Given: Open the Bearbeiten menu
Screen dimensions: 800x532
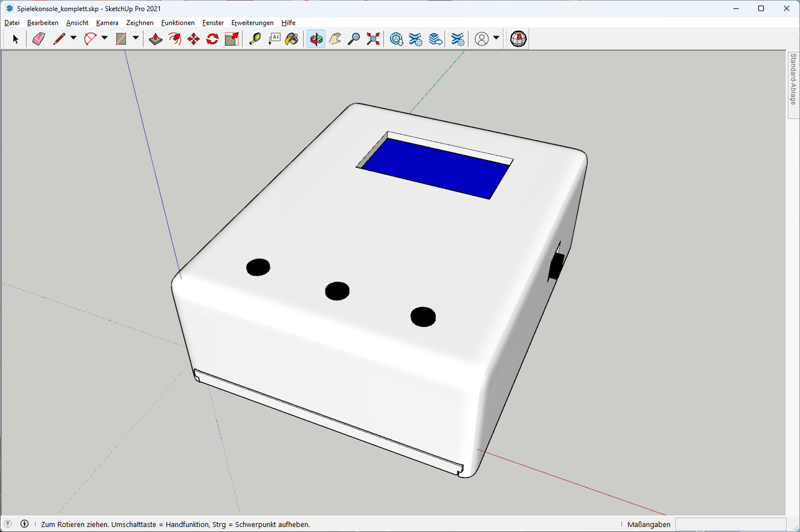Looking at the screenshot, I should pos(42,23).
